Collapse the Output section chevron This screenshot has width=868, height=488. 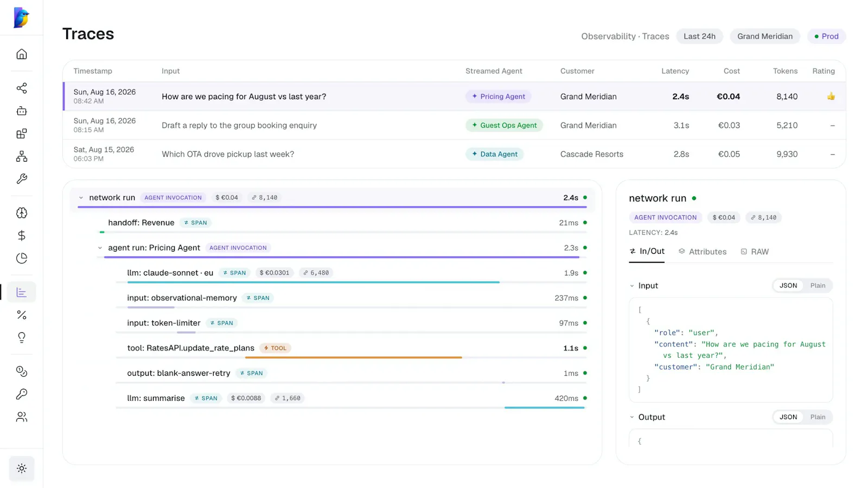pyautogui.click(x=632, y=417)
